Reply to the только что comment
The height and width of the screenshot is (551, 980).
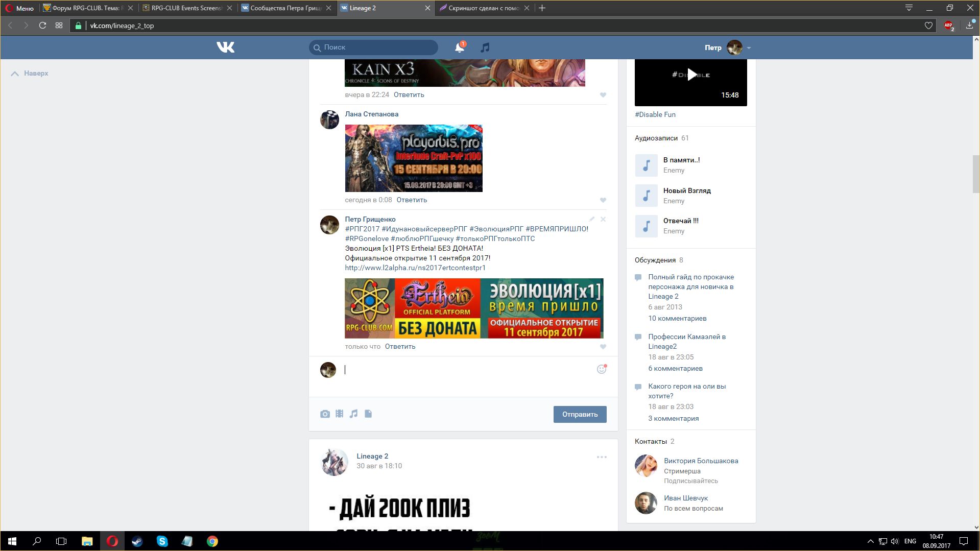point(400,347)
